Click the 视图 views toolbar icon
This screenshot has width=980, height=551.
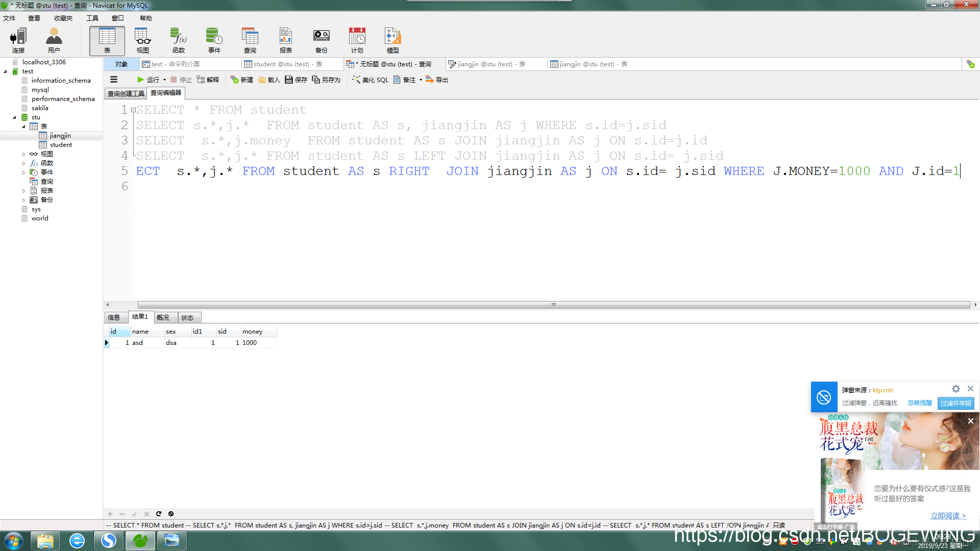point(142,41)
